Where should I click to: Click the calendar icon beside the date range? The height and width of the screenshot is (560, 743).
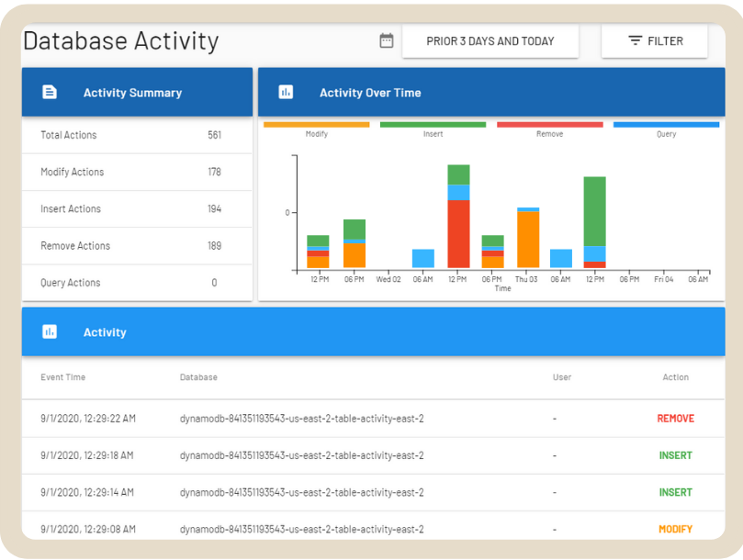click(x=387, y=40)
